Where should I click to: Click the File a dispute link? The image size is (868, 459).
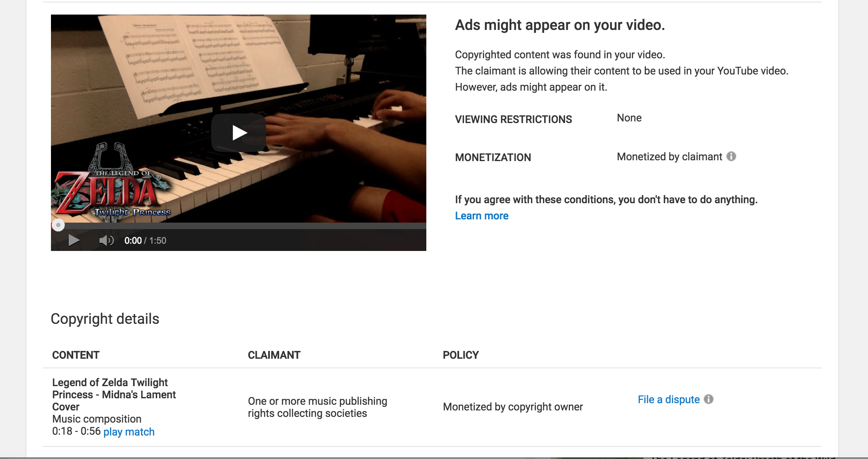pyautogui.click(x=669, y=399)
